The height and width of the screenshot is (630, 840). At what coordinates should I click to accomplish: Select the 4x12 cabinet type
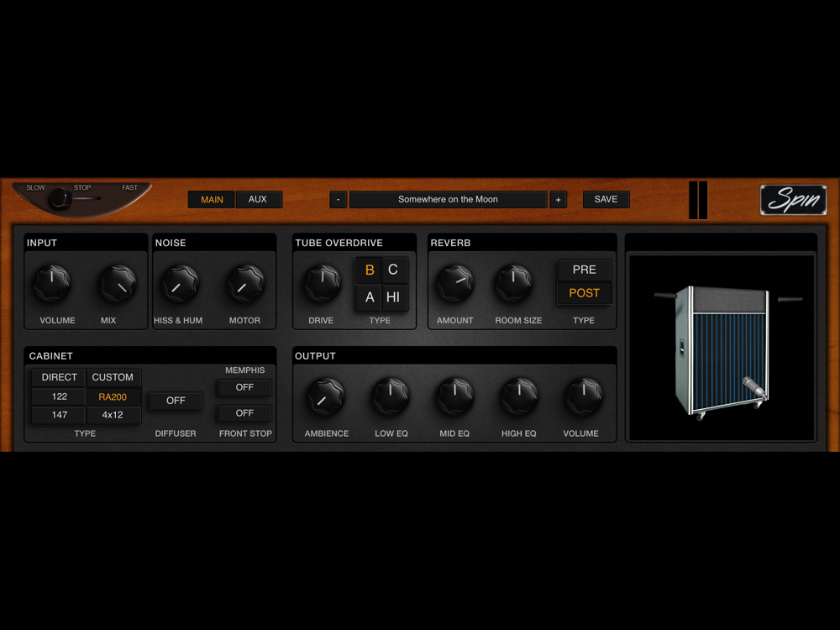113,415
